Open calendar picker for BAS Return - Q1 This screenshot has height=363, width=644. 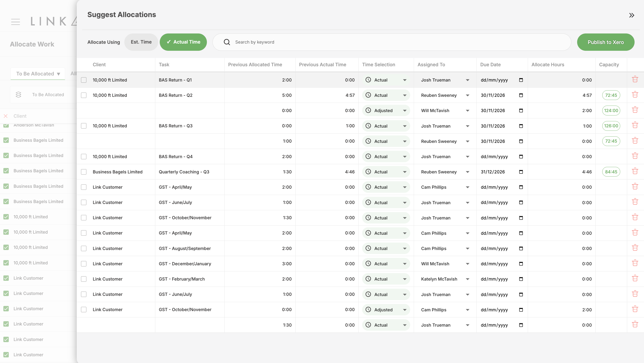pyautogui.click(x=521, y=80)
